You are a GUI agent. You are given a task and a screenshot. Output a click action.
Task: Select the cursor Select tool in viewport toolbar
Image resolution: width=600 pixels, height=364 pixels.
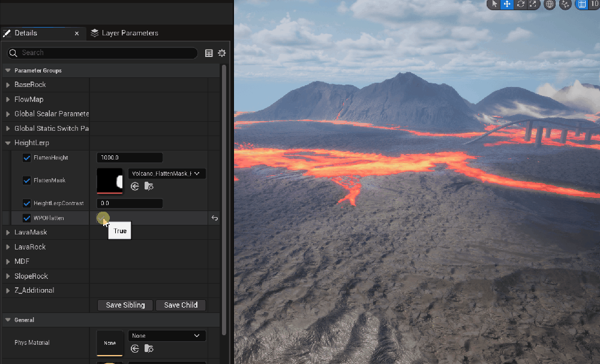point(494,4)
